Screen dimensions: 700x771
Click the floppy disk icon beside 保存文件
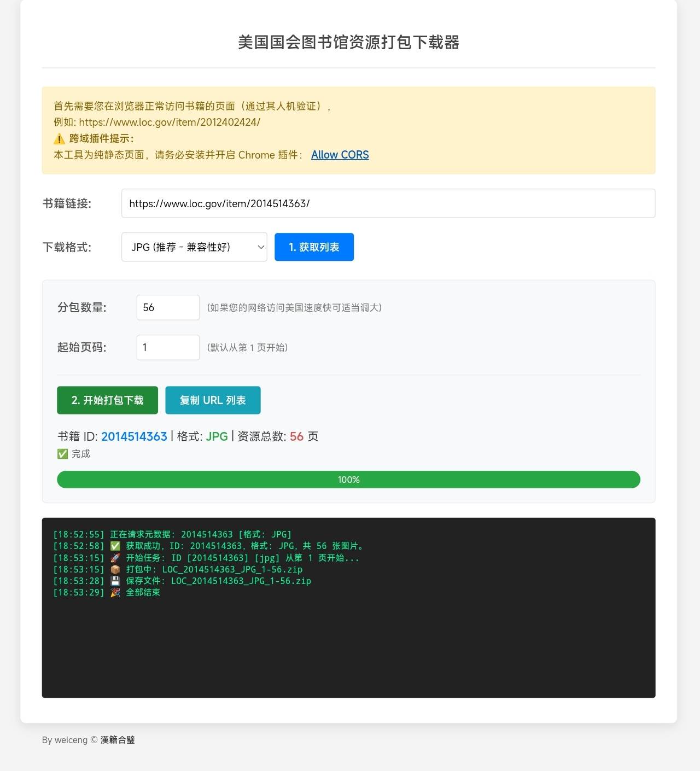coord(115,580)
